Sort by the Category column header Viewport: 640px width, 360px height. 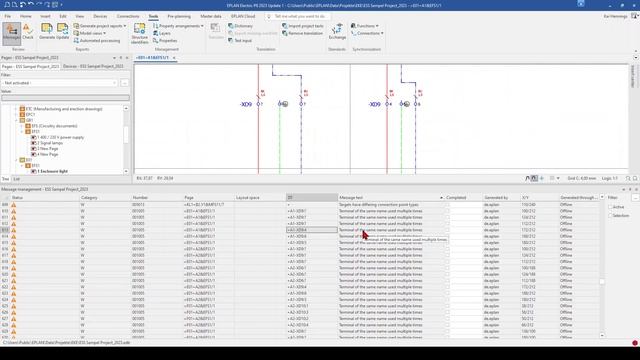[x=105, y=198]
